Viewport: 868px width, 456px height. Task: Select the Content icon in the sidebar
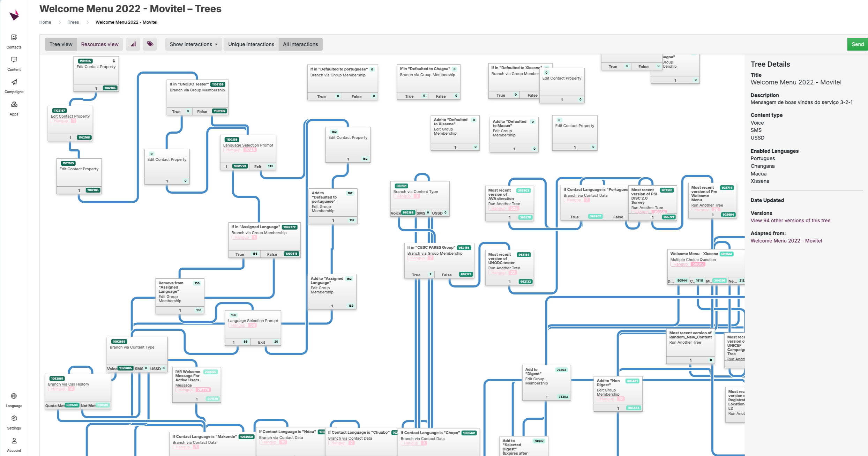click(x=14, y=62)
